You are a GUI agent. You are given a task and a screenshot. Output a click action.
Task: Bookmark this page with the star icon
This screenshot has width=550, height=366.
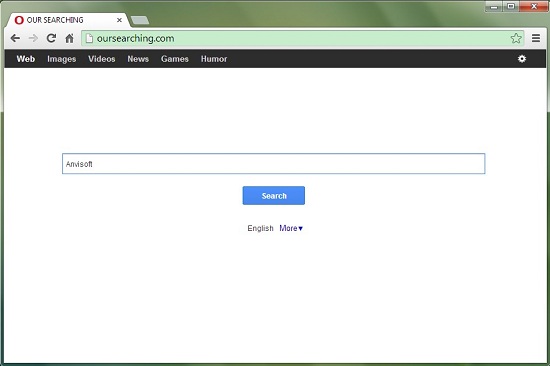click(x=516, y=38)
